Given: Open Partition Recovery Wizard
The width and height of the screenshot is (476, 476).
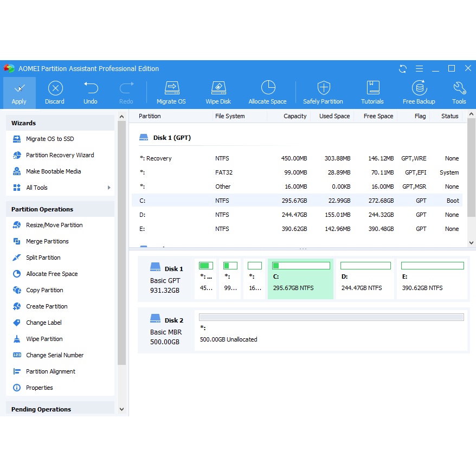Looking at the screenshot, I should [x=60, y=155].
